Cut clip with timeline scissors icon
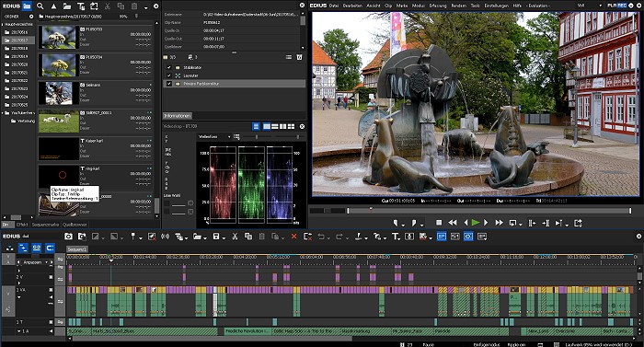The width and height of the screenshot is (644, 347). pyautogui.click(x=235, y=237)
